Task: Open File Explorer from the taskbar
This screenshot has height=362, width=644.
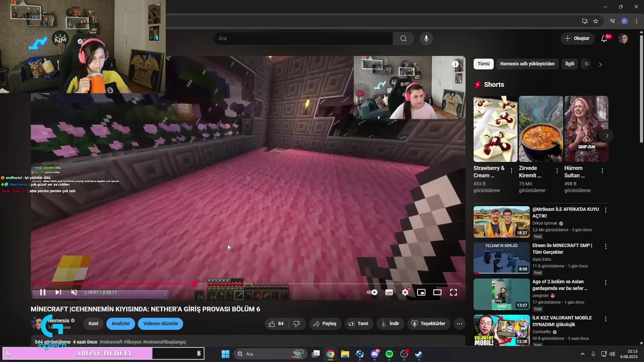Action: click(x=345, y=354)
